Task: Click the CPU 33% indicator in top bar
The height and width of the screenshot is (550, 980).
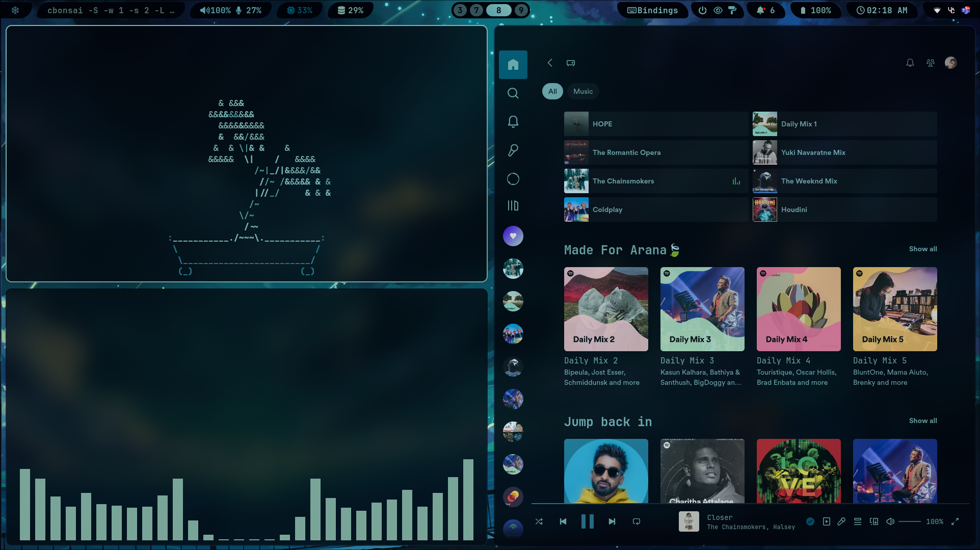Action: pyautogui.click(x=300, y=10)
